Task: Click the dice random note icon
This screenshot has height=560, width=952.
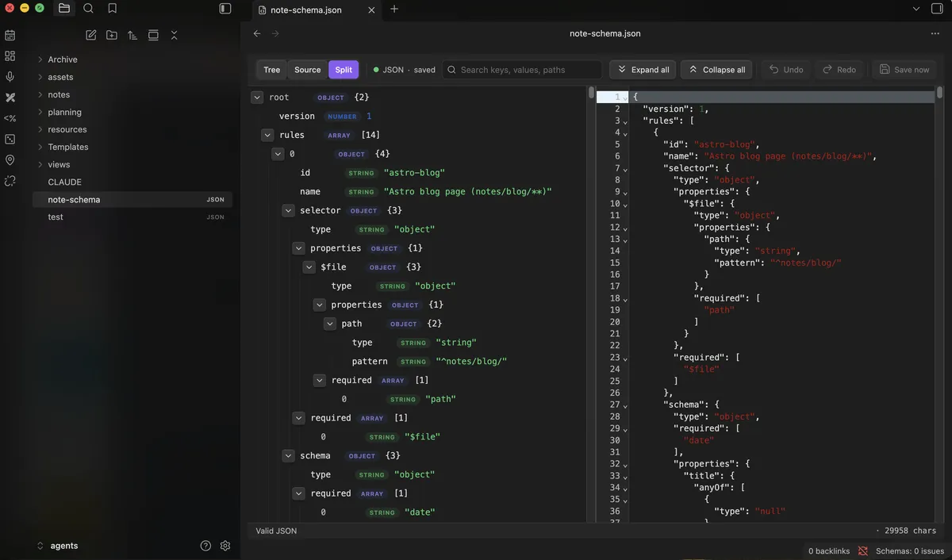Action: pyautogui.click(x=10, y=139)
